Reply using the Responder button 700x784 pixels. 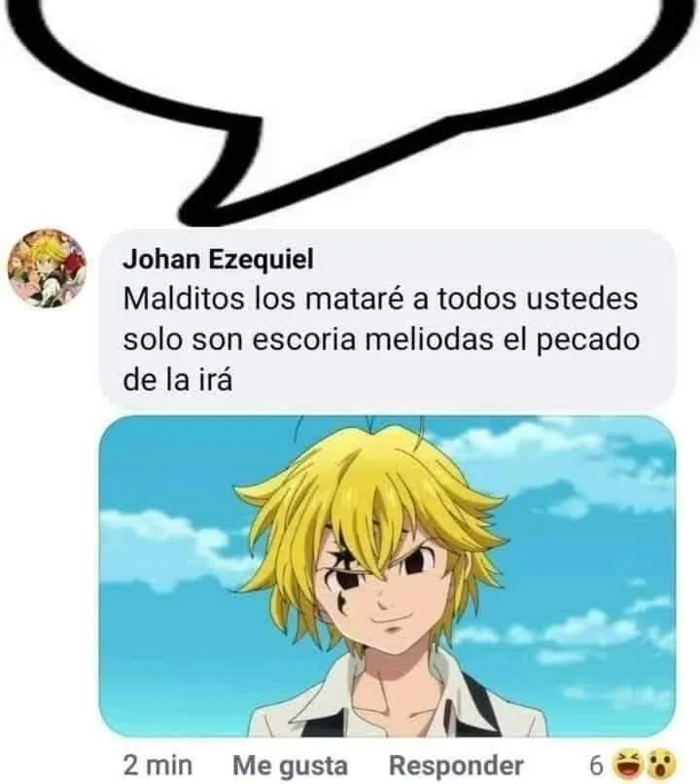456,765
